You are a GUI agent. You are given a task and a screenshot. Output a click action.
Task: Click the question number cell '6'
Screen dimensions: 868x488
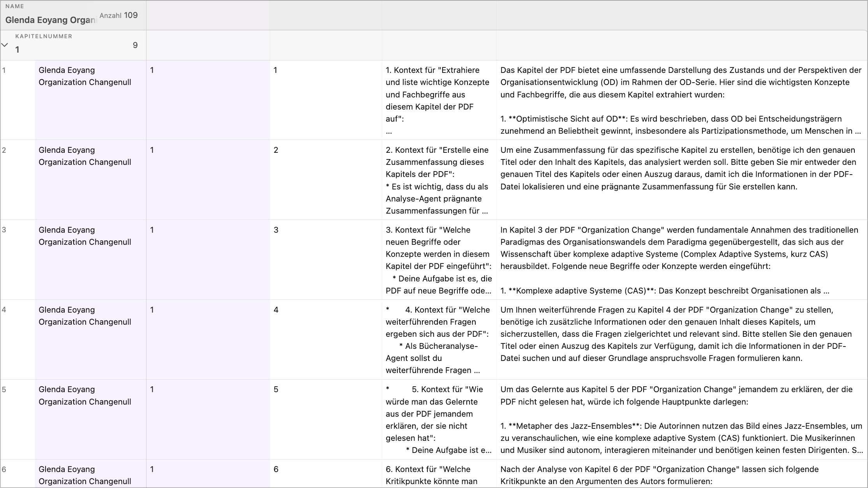click(x=326, y=474)
